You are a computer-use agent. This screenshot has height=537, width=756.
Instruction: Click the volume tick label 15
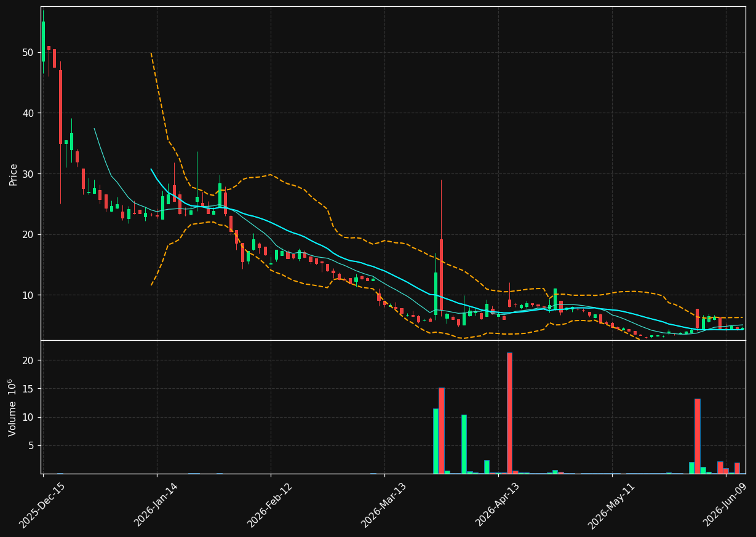pos(28,389)
